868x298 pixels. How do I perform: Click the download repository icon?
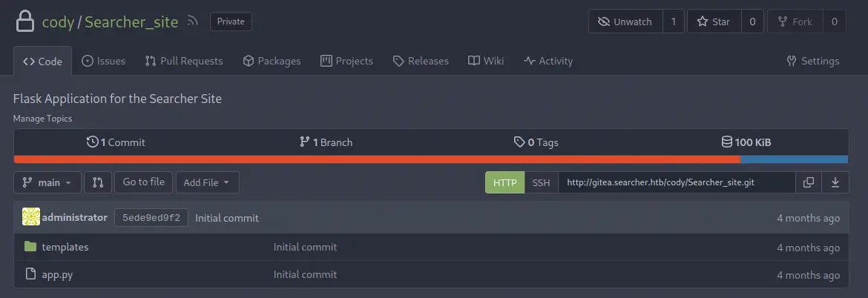pyautogui.click(x=835, y=182)
